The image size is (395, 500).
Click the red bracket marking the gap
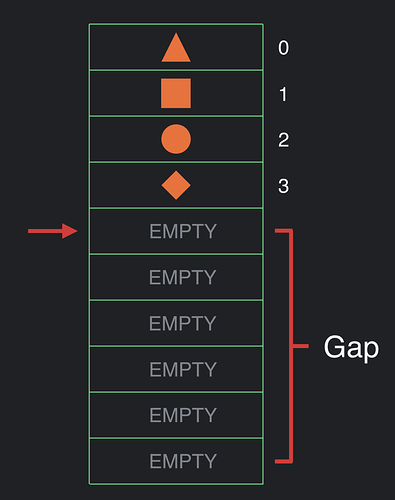(292, 346)
